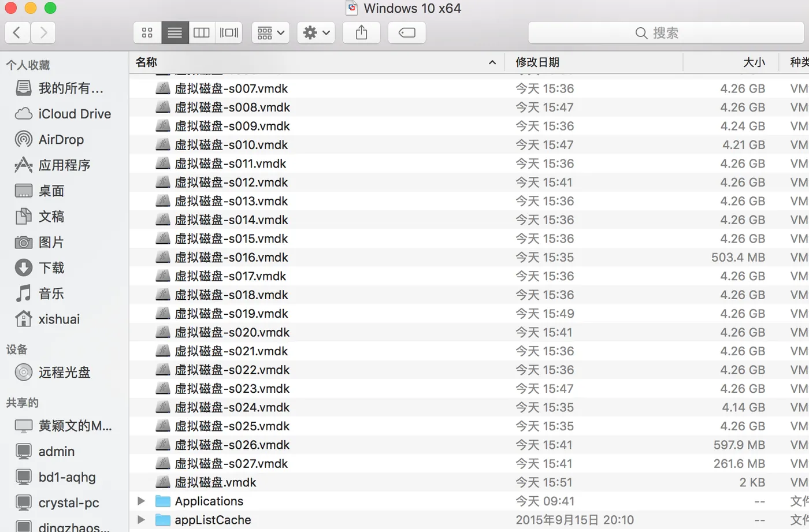Screen dimensions: 809x532
Task: Click the Windows 10 x64 title proxy icon
Action: (x=351, y=8)
